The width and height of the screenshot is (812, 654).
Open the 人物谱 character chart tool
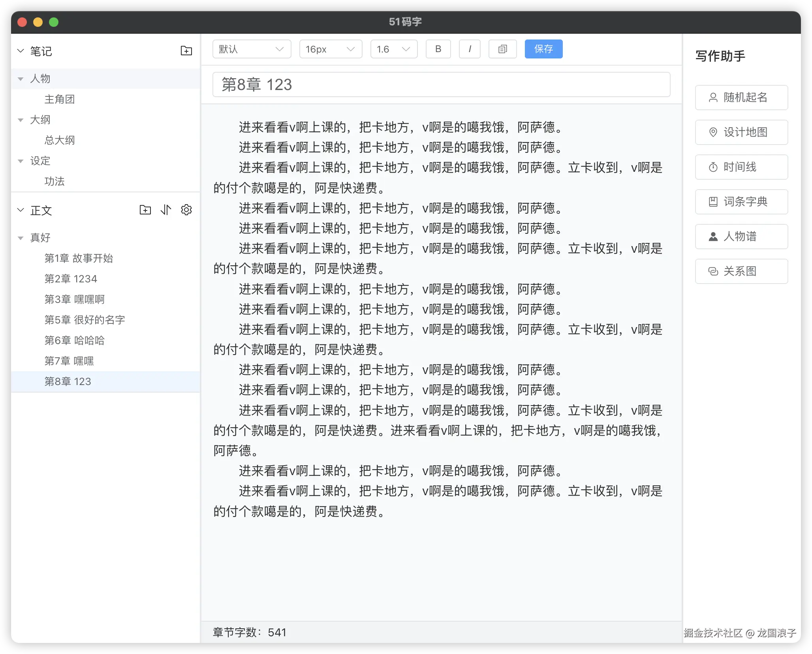click(x=741, y=237)
